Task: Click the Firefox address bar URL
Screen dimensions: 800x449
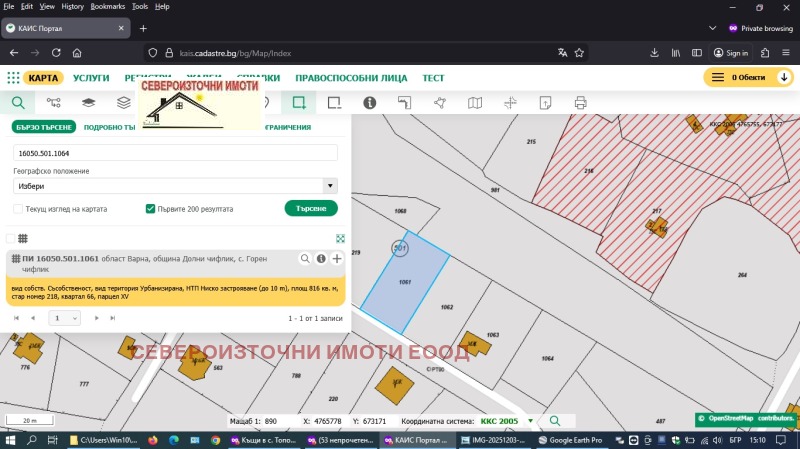Action: pos(235,53)
